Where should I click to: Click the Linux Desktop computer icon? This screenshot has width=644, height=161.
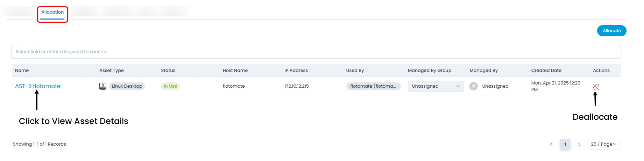[x=102, y=86]
